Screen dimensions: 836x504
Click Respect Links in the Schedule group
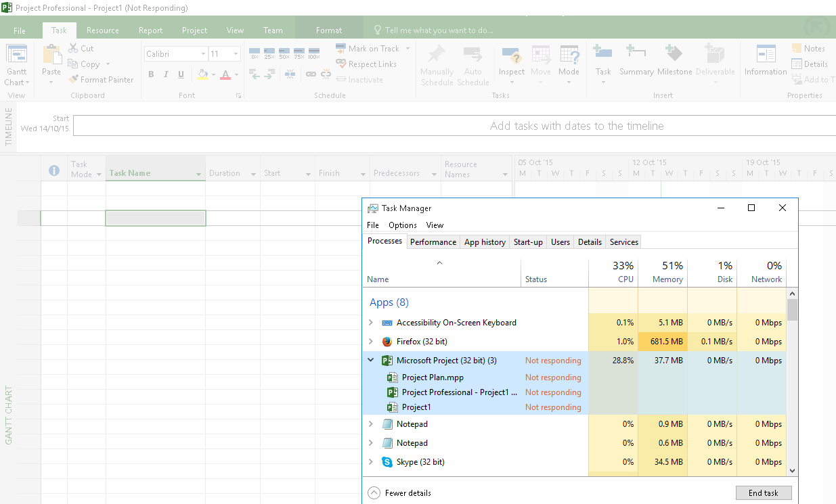pos(366,64)
